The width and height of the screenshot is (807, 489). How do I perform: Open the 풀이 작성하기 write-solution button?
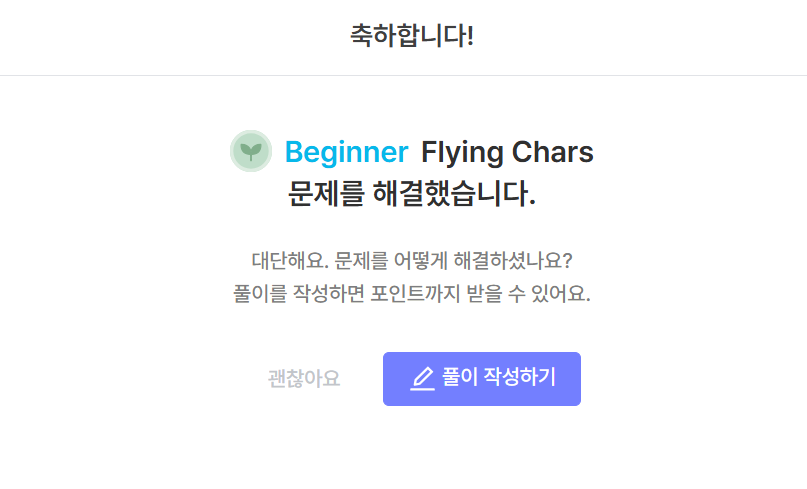click(482, 379)
